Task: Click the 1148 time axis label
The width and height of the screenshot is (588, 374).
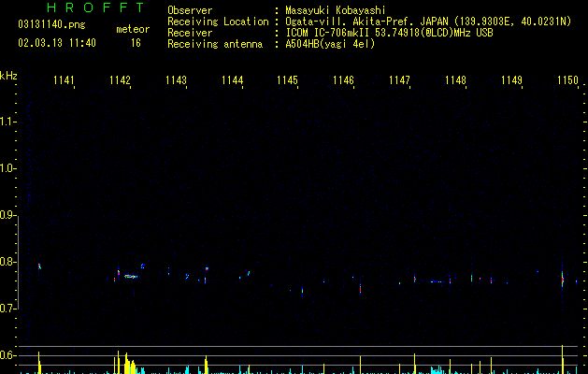Action: point(455,79)
